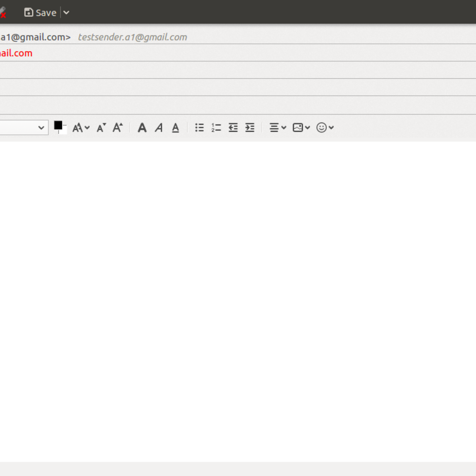Open the insert image menu
This screenshot has height=476, width=476.
coord(301,127)
